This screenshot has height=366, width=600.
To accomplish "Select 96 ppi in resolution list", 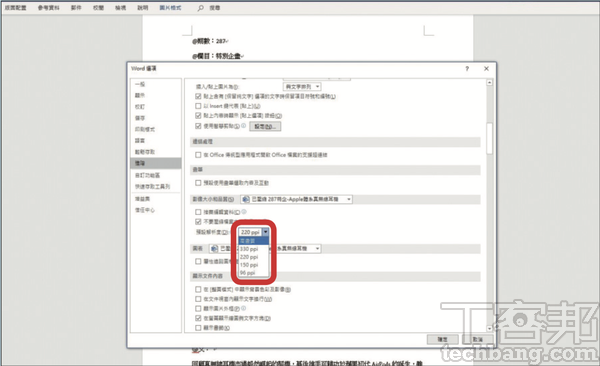I will click(253, 273).
